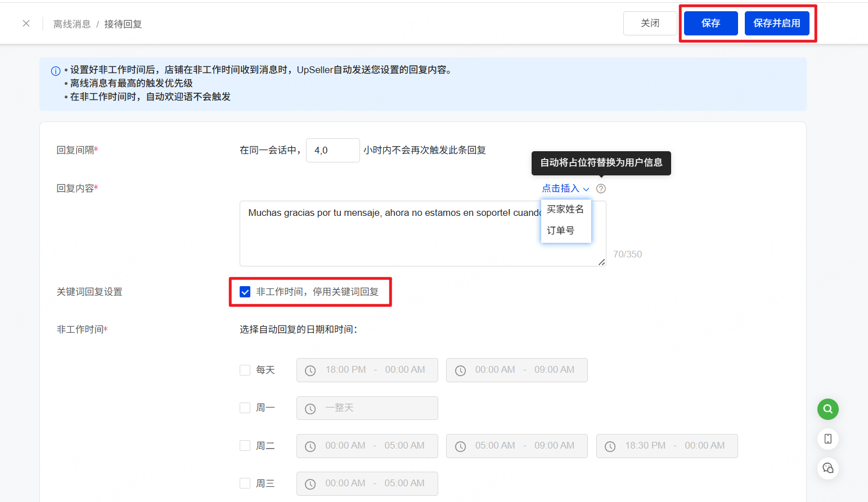Expand the 点击插入 dropdown
The width and height of the screenshot is (868, 502).
(x=565, y=189)
